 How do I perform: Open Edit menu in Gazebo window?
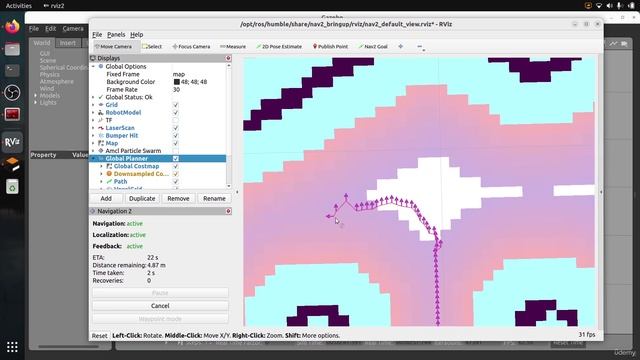51,29
